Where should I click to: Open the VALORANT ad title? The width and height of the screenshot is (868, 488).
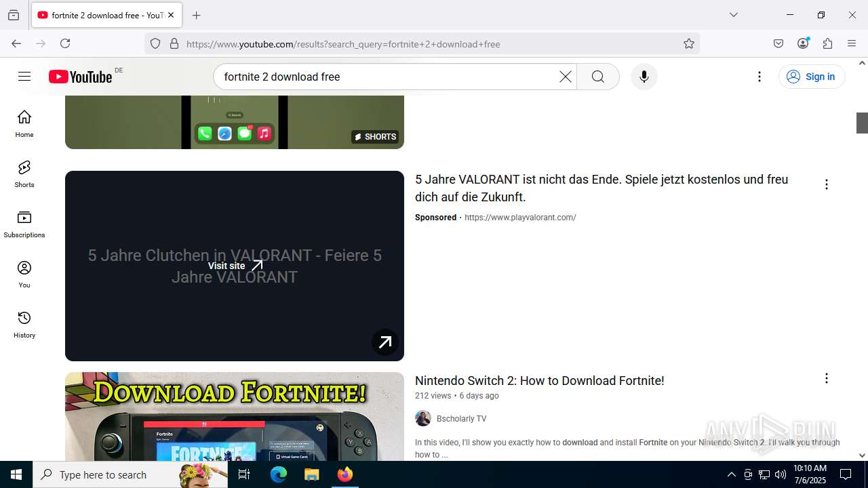[x=601, y=188]
